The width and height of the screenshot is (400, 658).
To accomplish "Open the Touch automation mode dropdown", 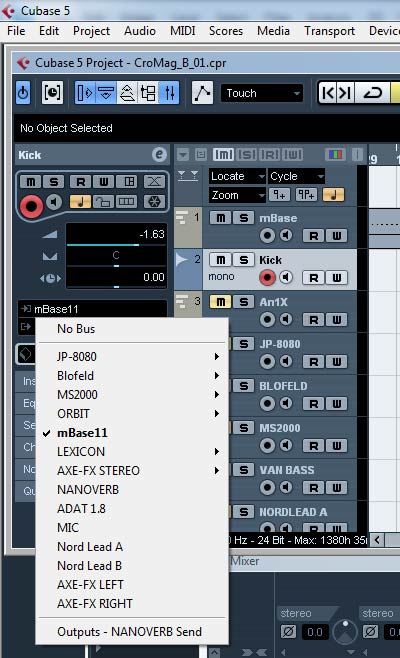I will click(261, 93).
